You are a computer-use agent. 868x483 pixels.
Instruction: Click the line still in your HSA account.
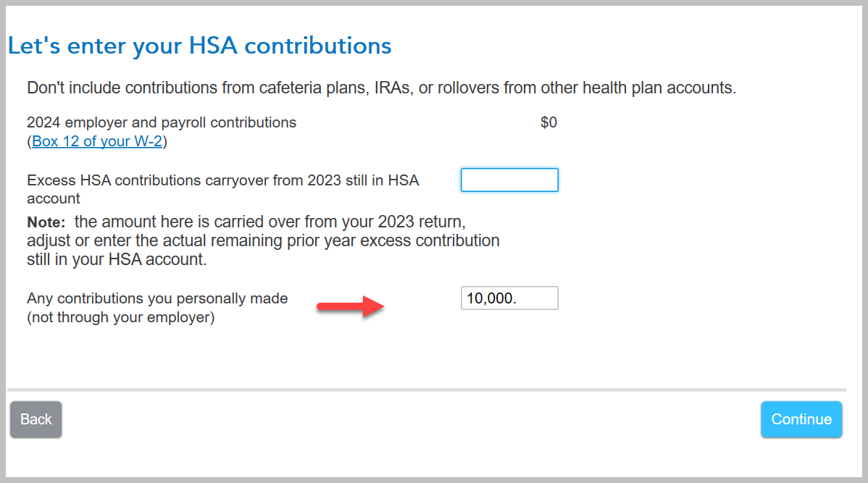pos(117,259)
